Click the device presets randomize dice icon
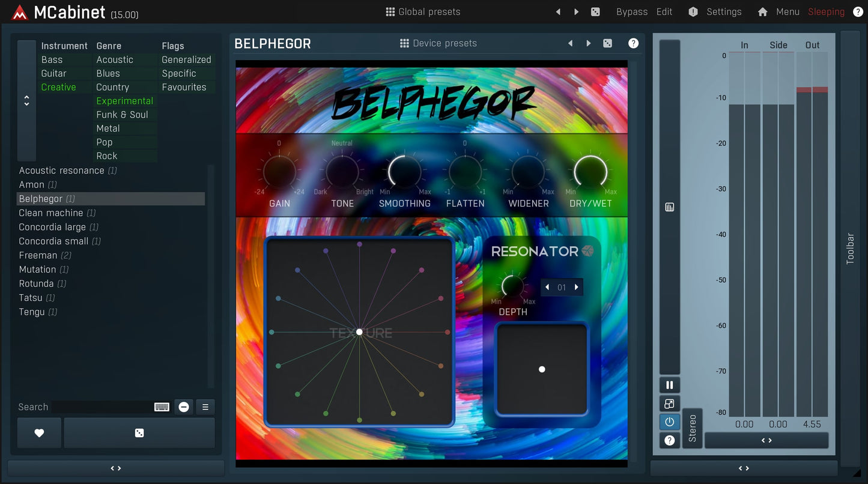 point(607,43)
